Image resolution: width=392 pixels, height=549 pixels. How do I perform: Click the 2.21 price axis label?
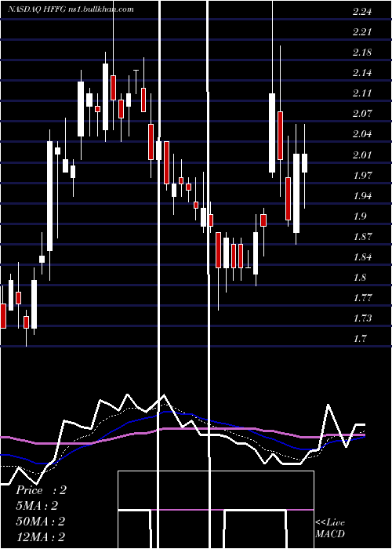(362, 32)
